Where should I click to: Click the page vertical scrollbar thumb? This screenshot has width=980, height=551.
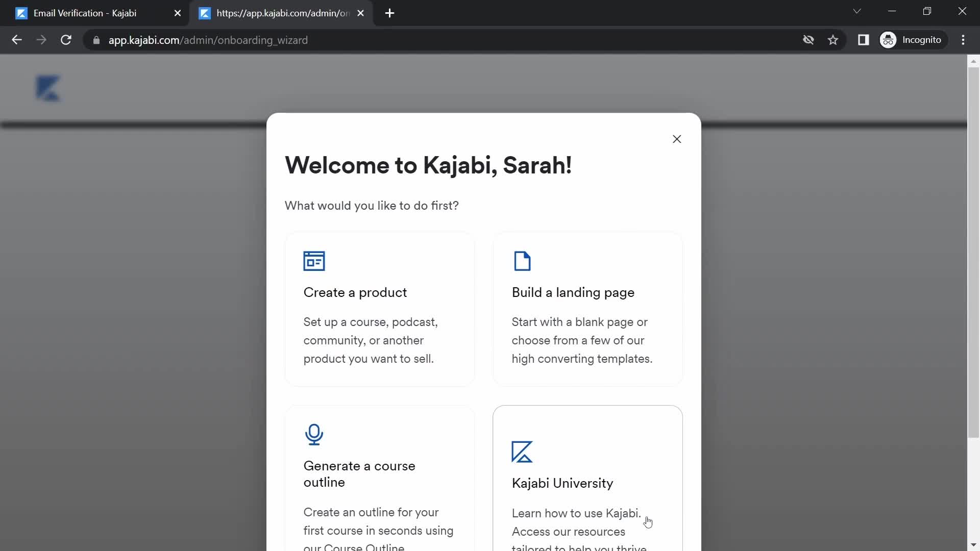pyautogui.click(x=973, y=252)
